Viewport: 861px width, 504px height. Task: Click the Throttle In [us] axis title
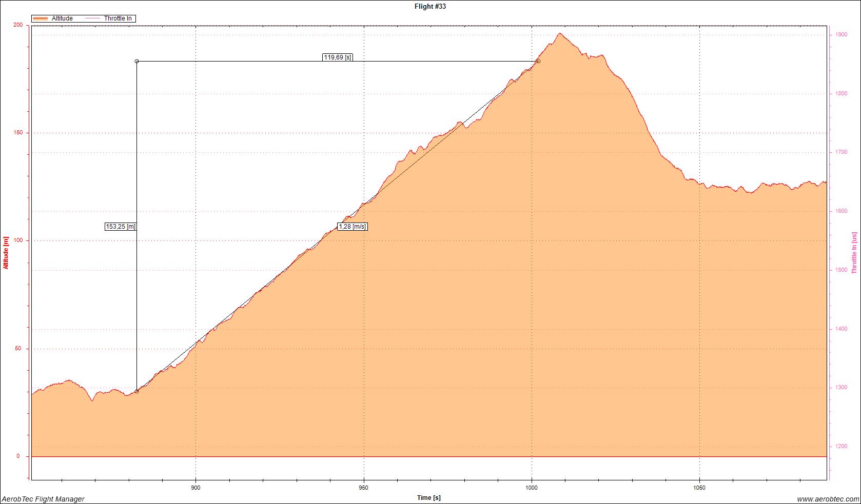pyautogui.click(x=854, y=252)
